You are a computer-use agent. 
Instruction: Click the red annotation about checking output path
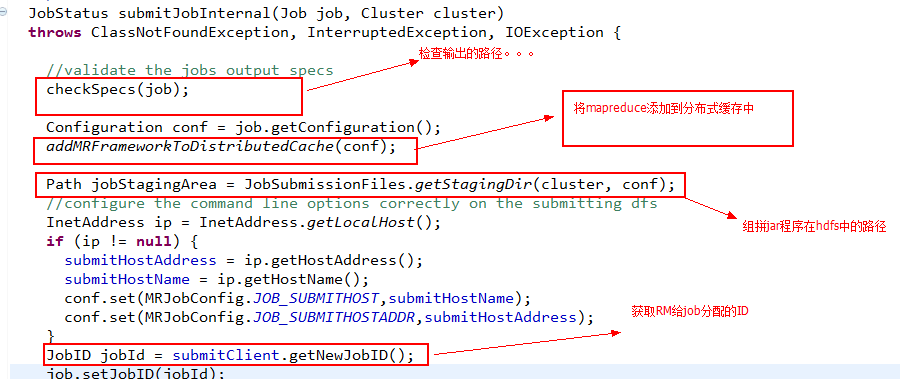pyautogui.click(x=477, y=55)
